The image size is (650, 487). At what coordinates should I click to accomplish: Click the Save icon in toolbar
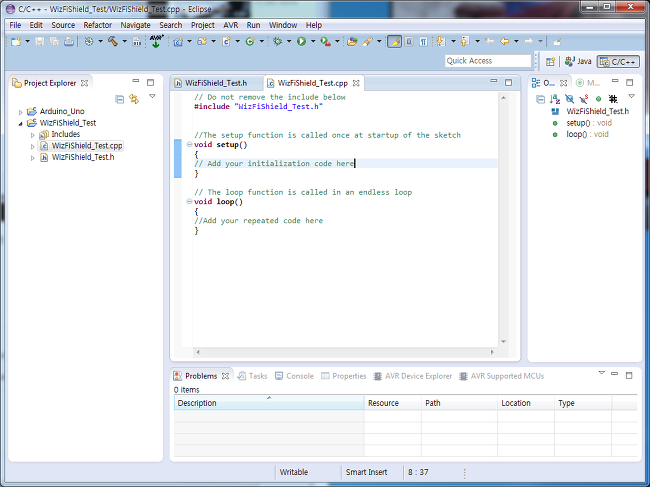pos(39,41)
